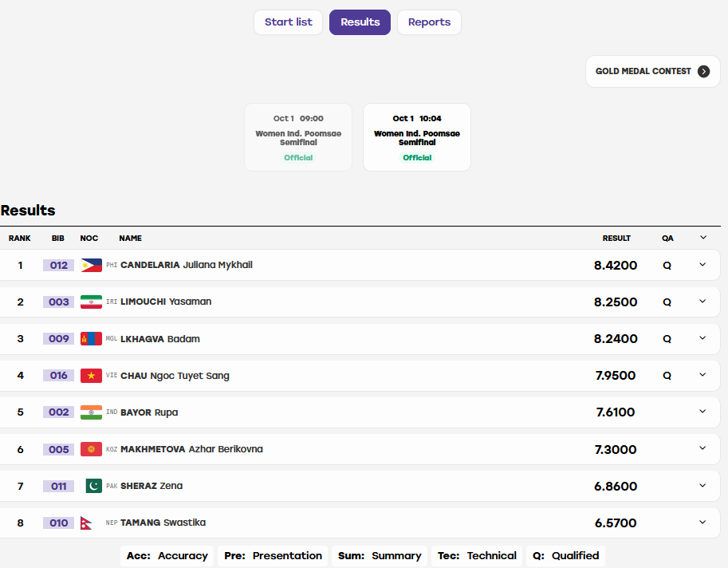Expand details for MAKHMETOVA Azhar Berikovna
Viewport: 728px width, 568px height.
(702, 448)
